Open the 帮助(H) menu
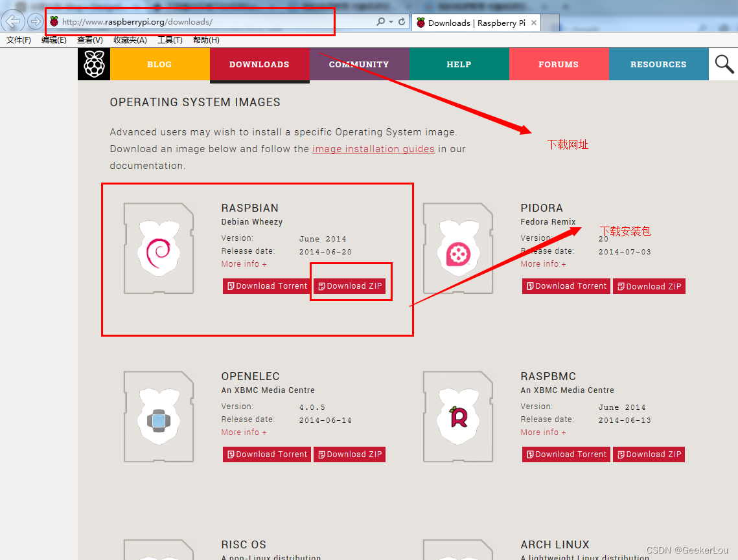The height and width of the screenshot is (560, 738). pos(206,40)
